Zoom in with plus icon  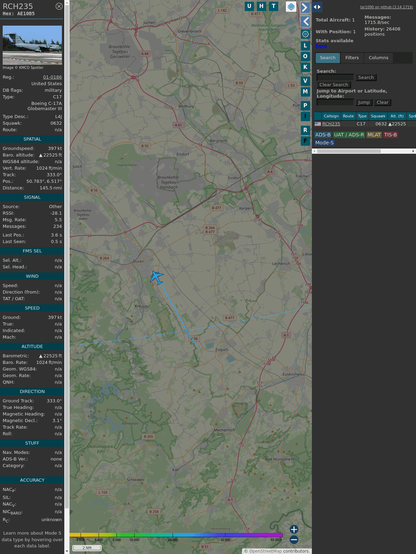pos(294,529)
